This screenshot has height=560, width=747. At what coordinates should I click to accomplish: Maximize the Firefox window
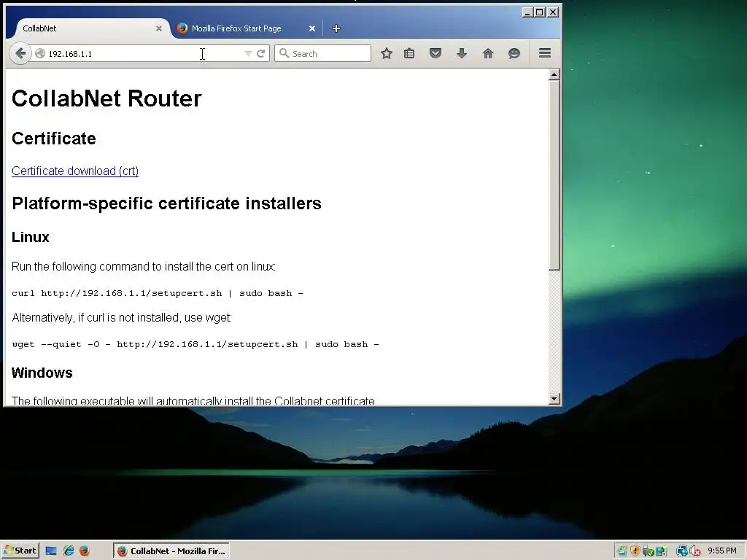(539, 12)
